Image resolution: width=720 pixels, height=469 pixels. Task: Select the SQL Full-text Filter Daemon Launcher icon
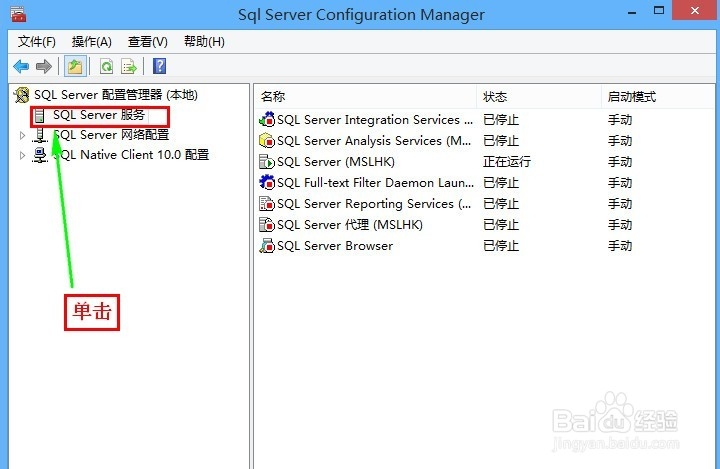pos(267,183)
